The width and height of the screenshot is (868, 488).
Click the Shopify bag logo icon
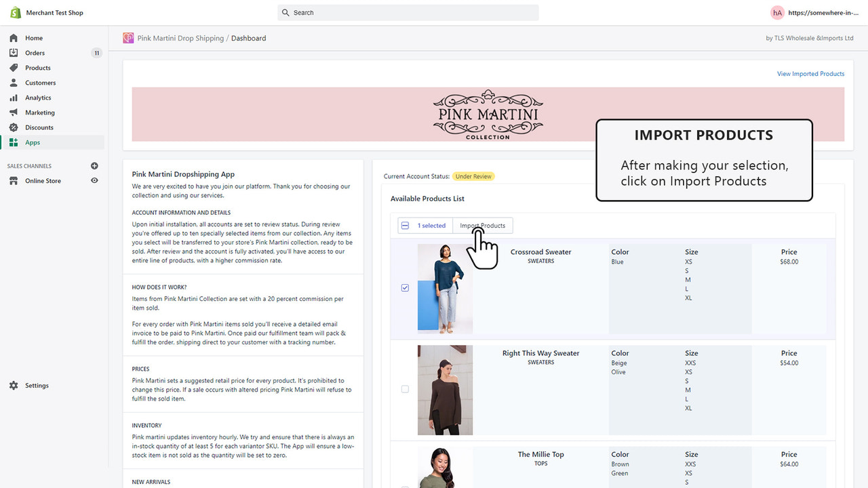[x=15, y=12]
